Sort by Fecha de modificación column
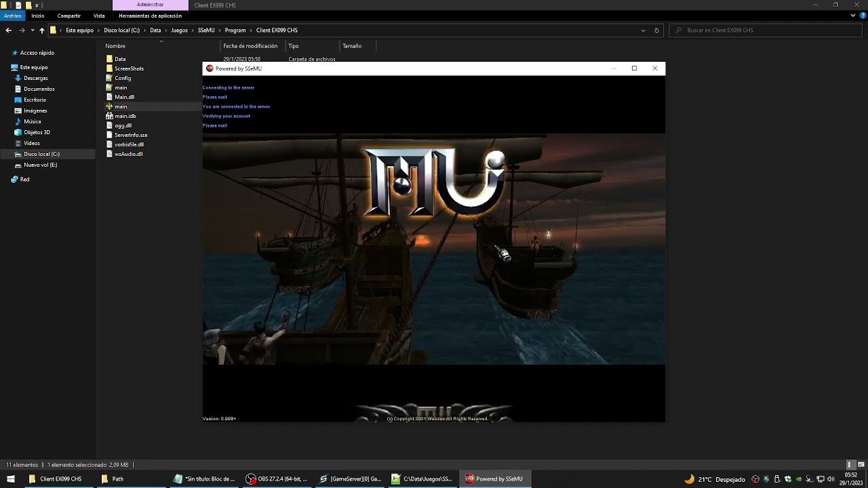Viewport: 868px width, 488px height. click(250, 46)
